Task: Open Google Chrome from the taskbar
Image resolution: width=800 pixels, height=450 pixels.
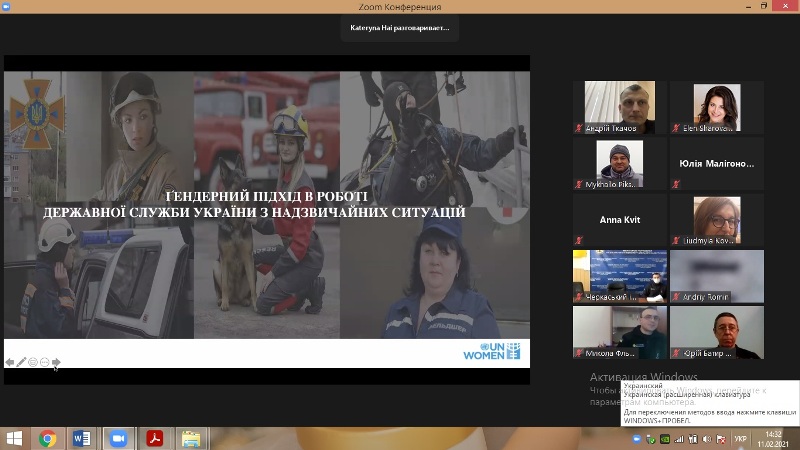Action: 47,438
